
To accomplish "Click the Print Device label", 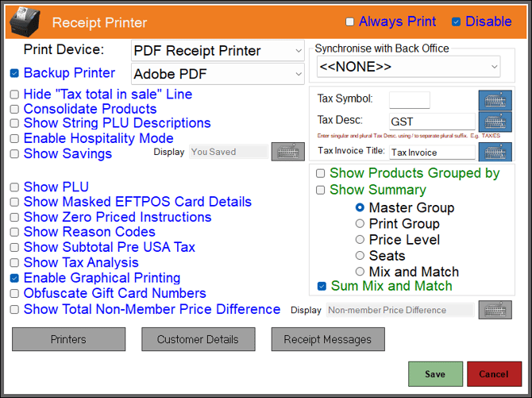I will [x=64, y=50].
